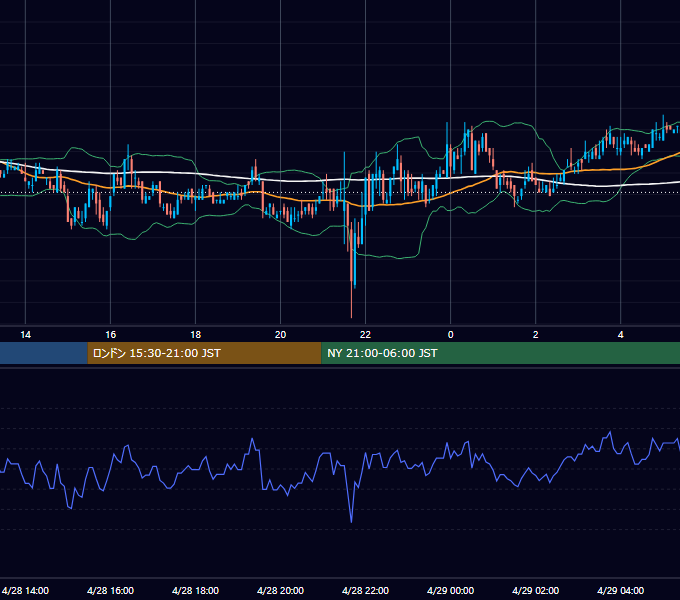Click the 16 hour axis label
The height and width of the screenshot is (600, 680).
point(111,335)
